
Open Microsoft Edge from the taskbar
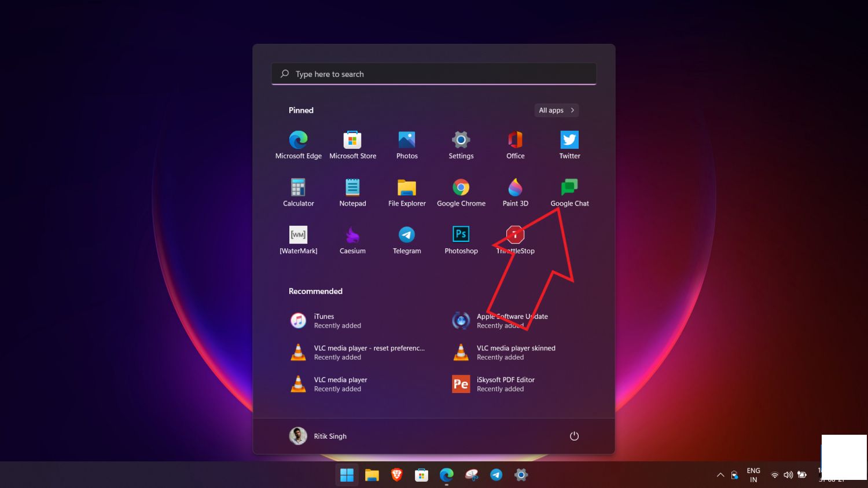pos(446,475)
